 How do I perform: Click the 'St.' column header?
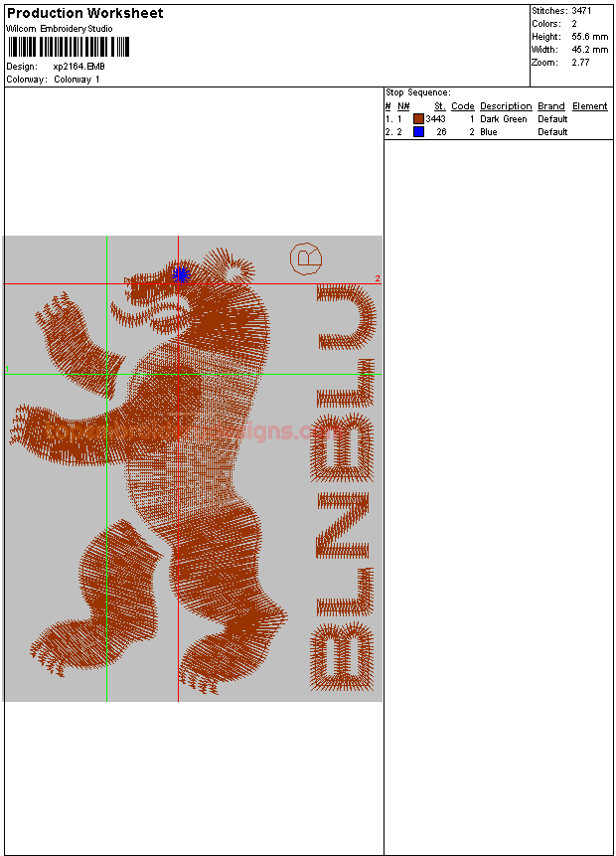(440, 106)
